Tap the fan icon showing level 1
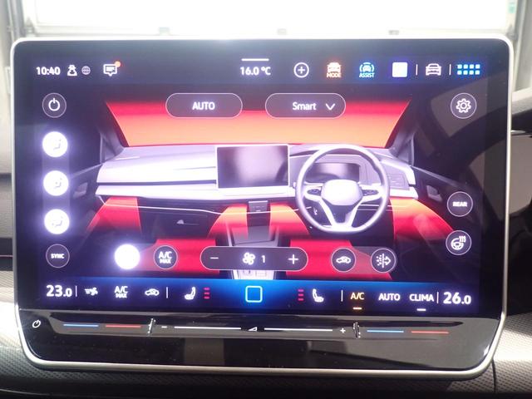This screenshot has height=399, width=532. pos(249,259)
